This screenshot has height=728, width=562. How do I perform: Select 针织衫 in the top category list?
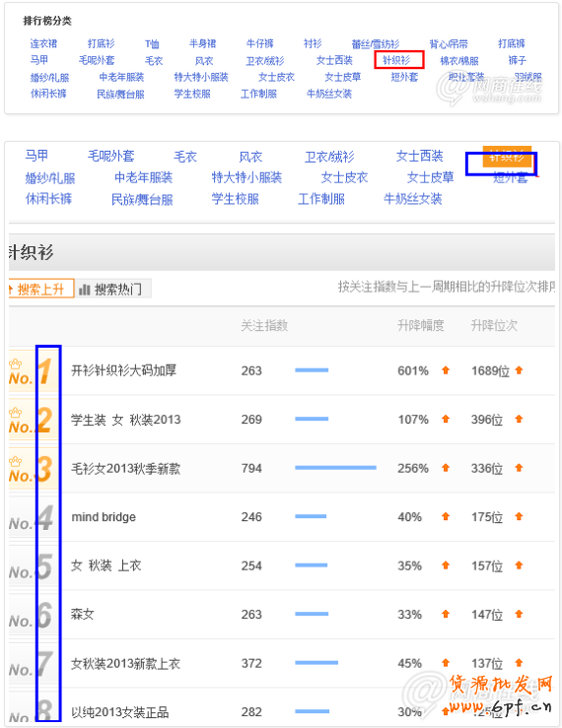point(396,60)
